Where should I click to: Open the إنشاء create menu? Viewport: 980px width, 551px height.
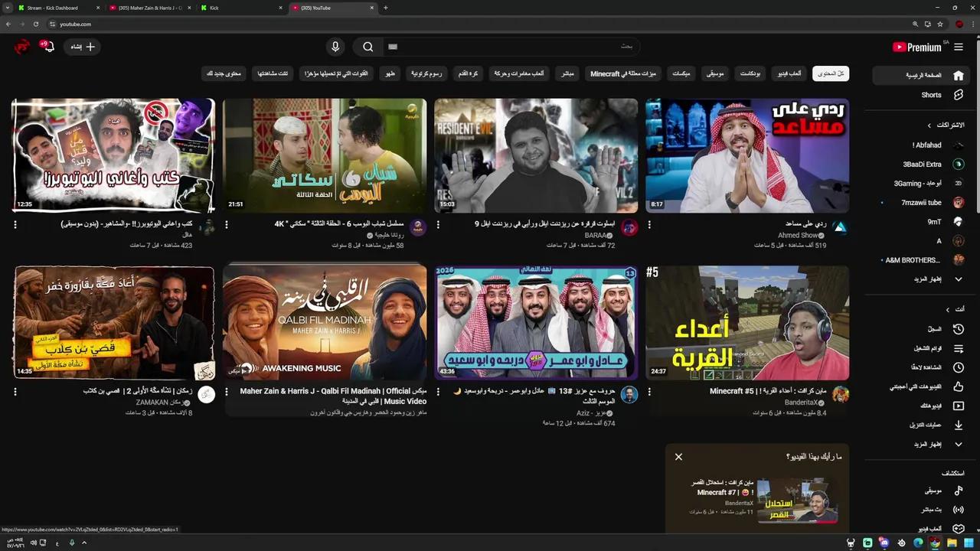[x=83, y=47]
